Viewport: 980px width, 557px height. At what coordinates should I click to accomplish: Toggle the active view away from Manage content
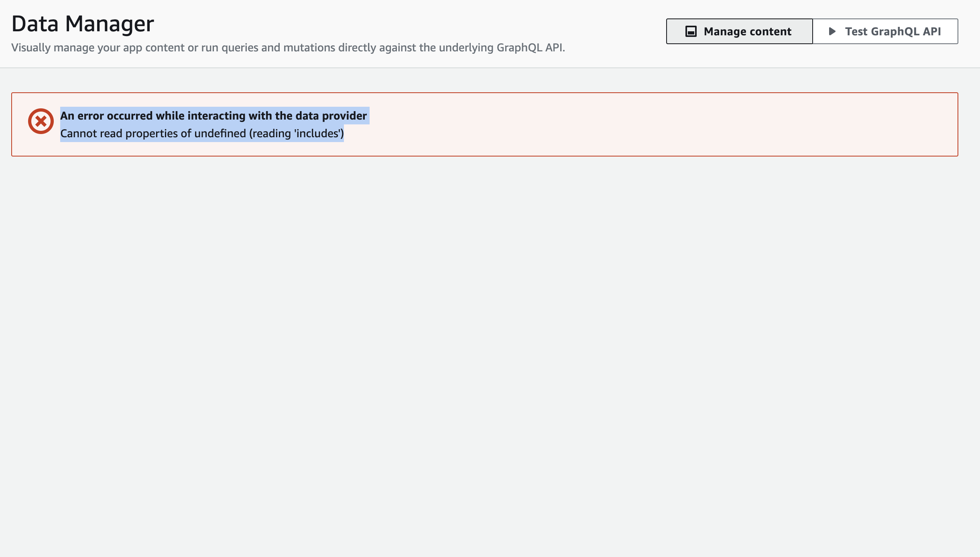[x=886, y=31]
